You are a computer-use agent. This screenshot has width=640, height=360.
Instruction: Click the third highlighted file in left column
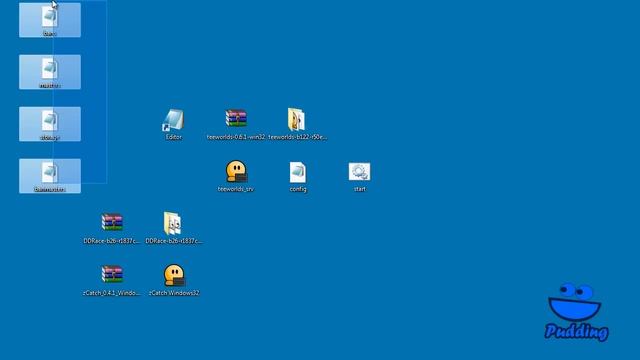pos(50,124)
